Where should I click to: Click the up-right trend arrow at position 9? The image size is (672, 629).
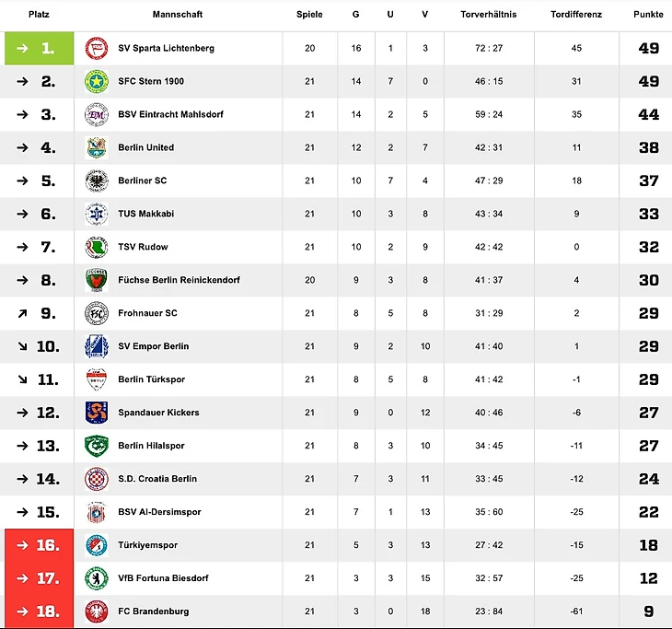22,313
